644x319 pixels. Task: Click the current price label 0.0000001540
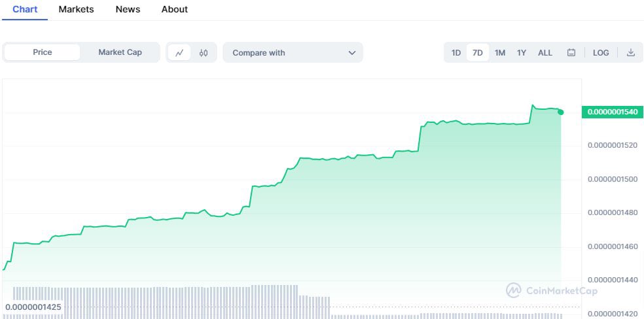pyautogui.click(x=613, y=112)
